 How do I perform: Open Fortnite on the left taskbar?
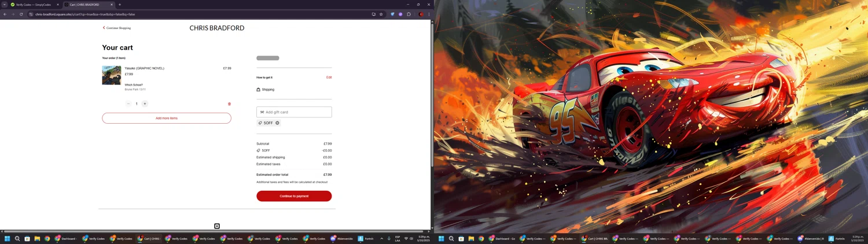366,238
